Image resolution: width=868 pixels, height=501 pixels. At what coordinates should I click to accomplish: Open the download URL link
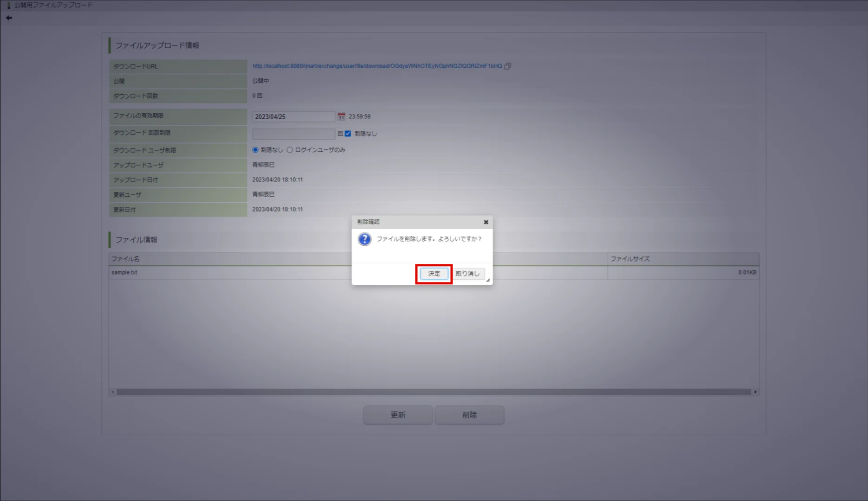click(x=377, y=66)
